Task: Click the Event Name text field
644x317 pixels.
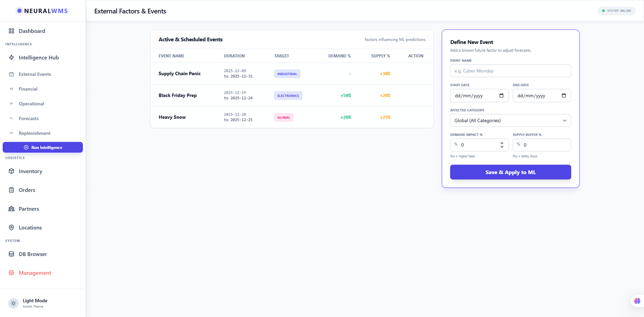Action: coord(510,71)
